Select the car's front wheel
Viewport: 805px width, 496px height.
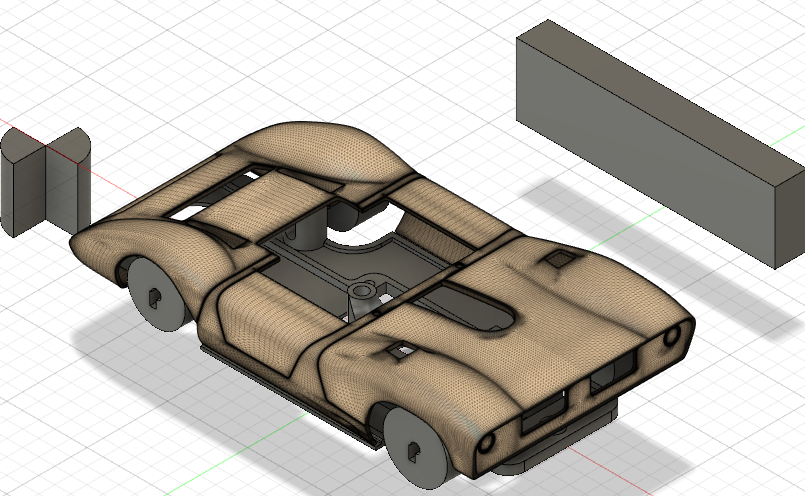[415, 447]
